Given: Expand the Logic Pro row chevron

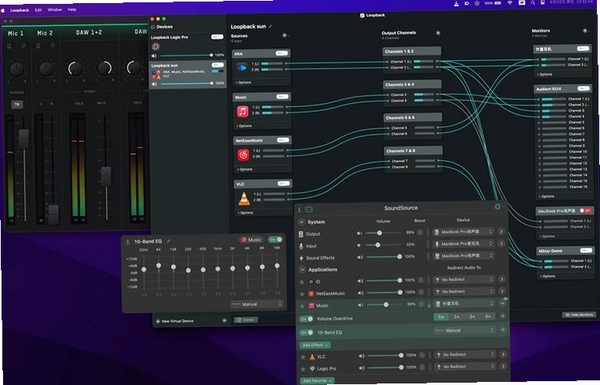Looking at the screenshot, I should point(503,366).
